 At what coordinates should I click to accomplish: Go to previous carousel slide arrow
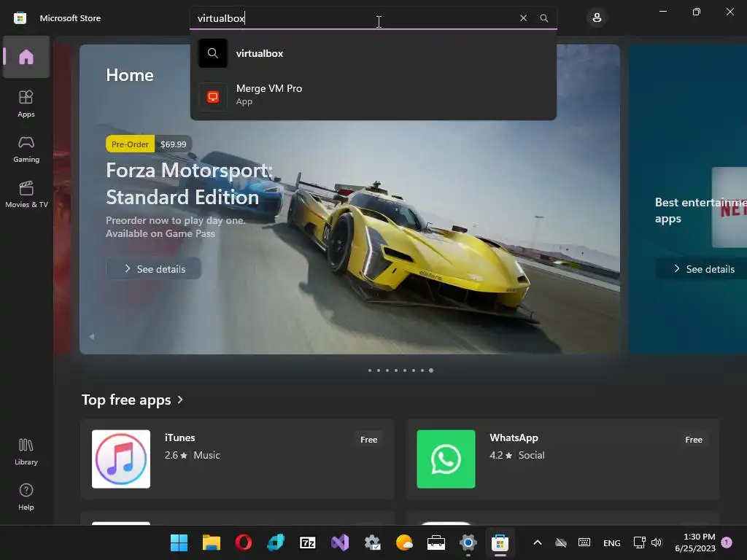point(91,337)
